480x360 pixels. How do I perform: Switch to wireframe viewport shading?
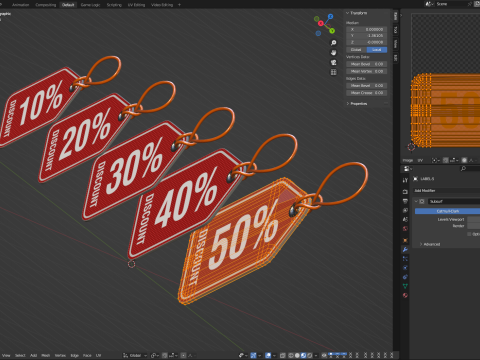291,355
